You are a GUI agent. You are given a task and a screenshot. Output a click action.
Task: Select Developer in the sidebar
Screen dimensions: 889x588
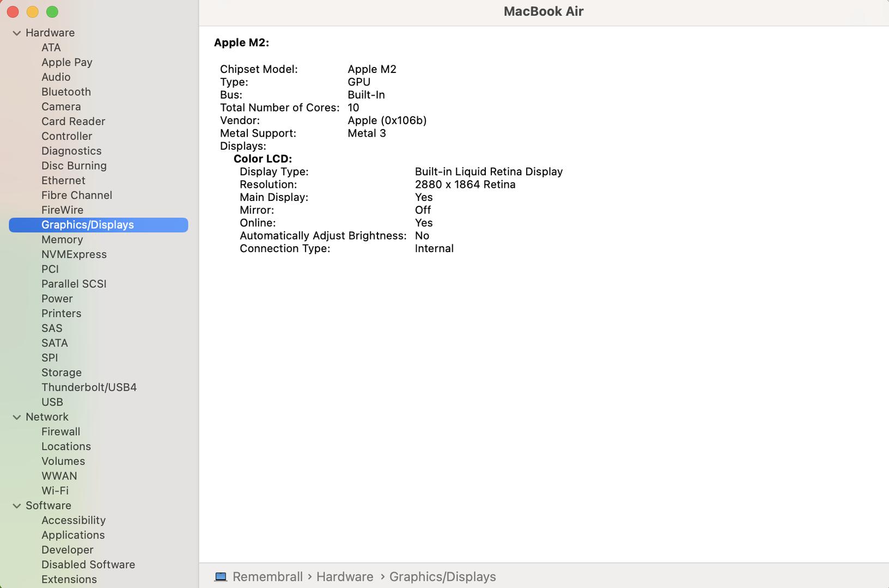[67, 549]
